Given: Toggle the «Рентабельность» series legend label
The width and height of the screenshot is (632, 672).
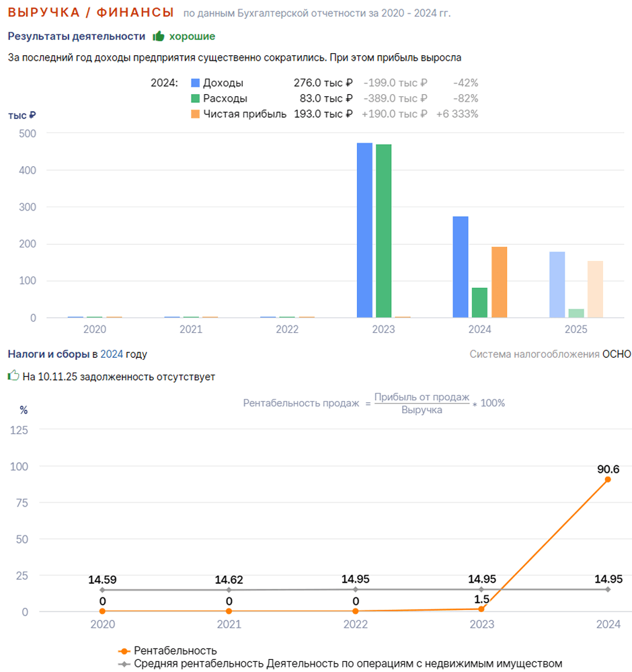Looking at the screenshot, I should (x=175, y=651).
